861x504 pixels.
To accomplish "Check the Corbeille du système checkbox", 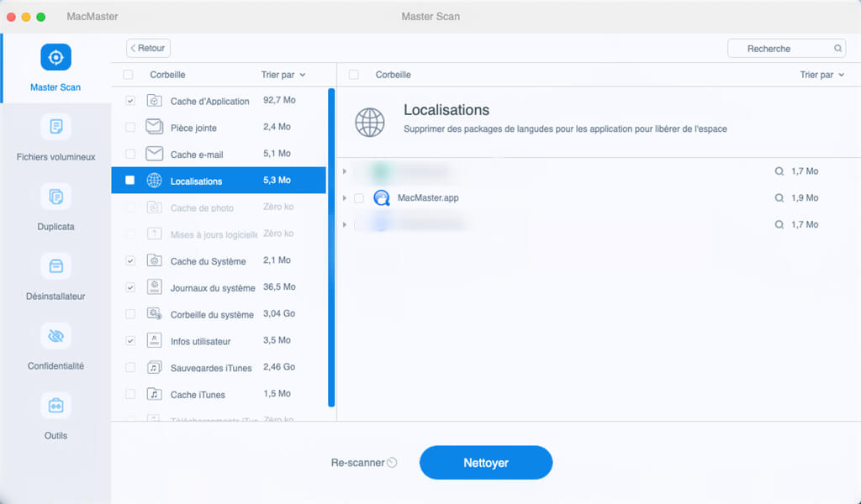I will [130, 313].
